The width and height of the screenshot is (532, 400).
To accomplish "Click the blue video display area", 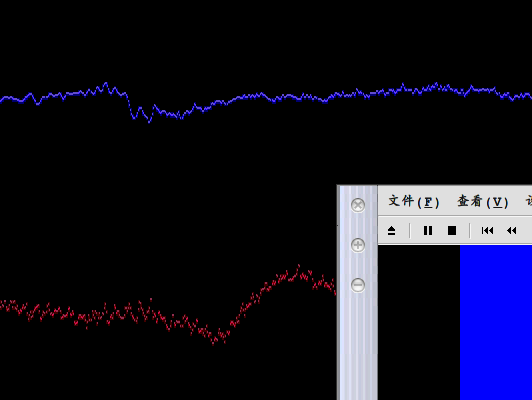I will (x=496, y=322).
